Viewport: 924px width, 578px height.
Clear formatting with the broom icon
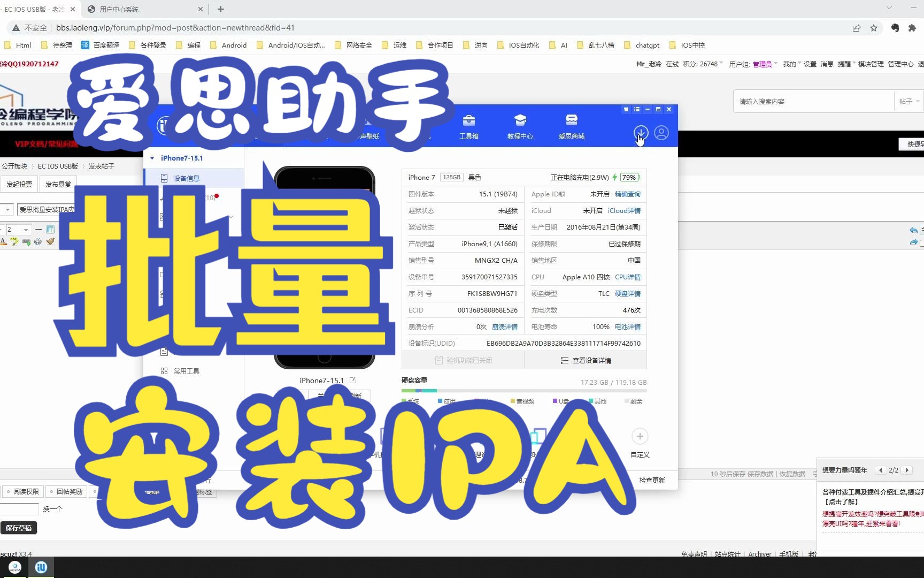50,241
